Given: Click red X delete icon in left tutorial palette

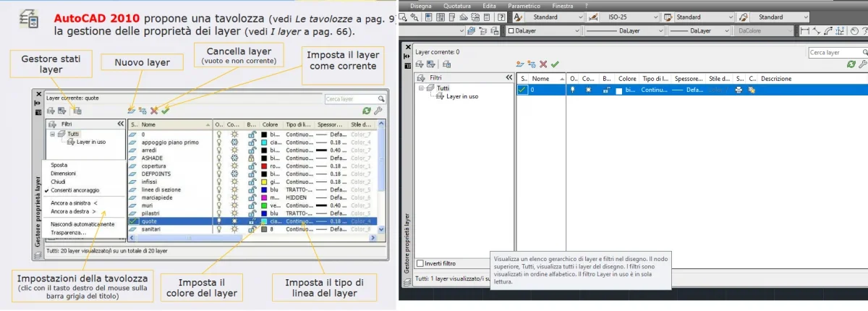Looking at the screenshot, I should click(154, 111).
